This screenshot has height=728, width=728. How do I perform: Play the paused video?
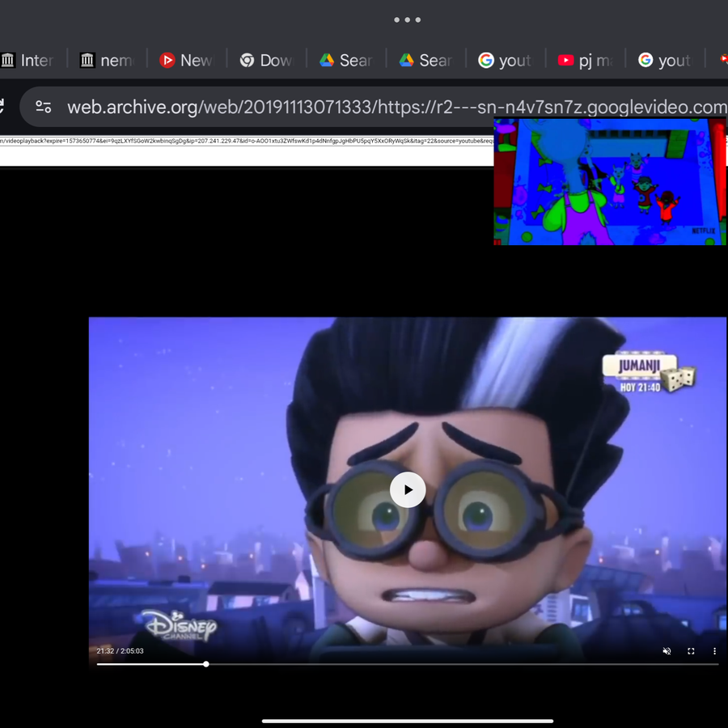(x=407, y=490)
